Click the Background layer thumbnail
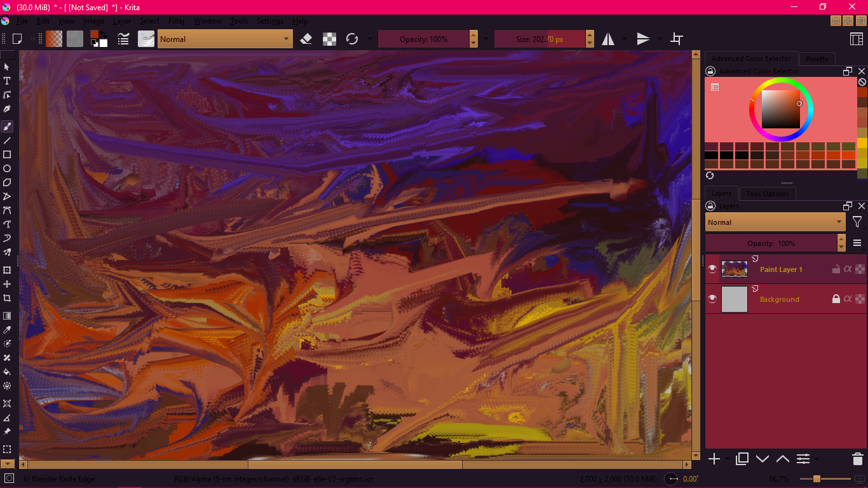Image resolution: width=868 pixels, height=488 pixels. 735,299
